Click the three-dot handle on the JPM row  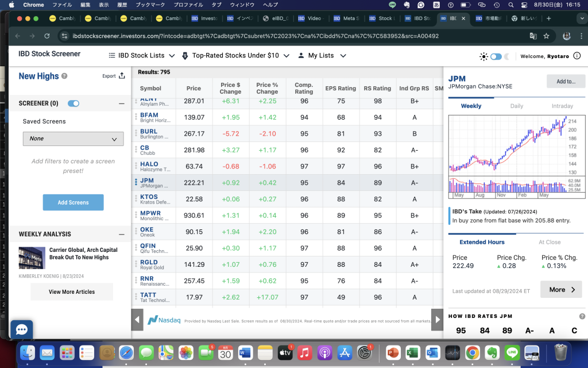tap(136, 183)
